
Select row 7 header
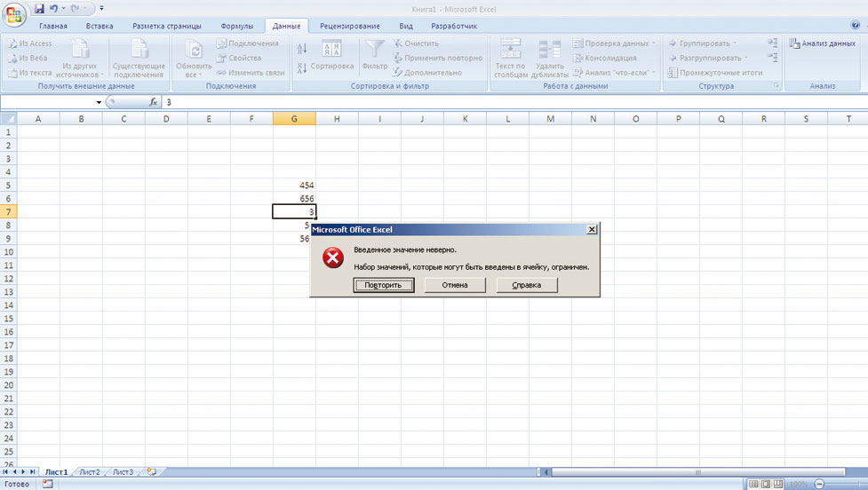tap(8, 212)
